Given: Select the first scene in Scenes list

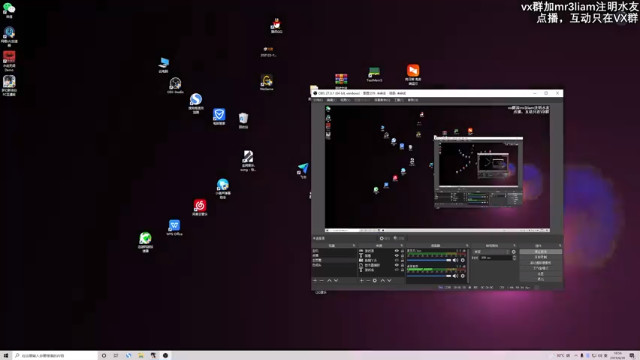Looking at the screenshot, I should 334,251.
